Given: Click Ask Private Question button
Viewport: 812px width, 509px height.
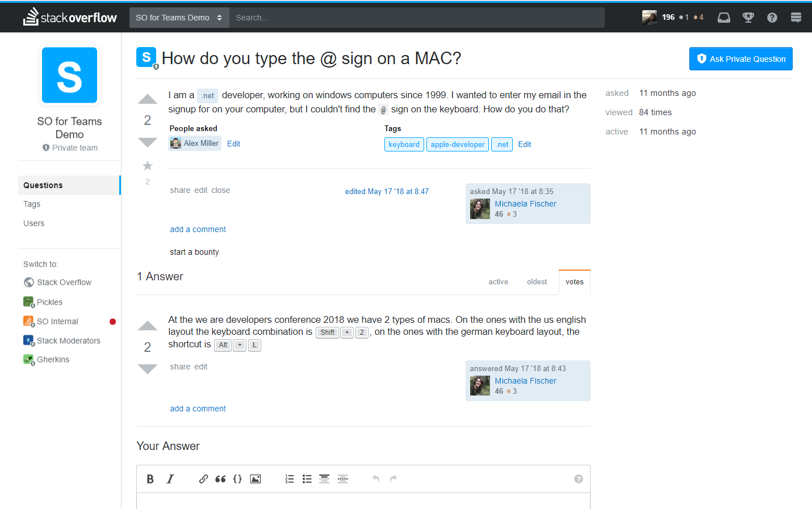Looking at the screenshot, I should 740,59.
